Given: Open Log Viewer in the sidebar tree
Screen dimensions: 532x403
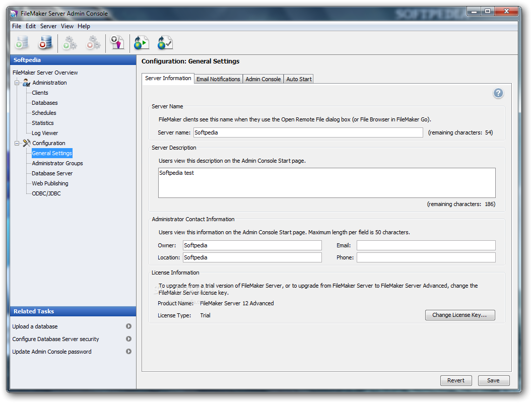Looking at the screenshot, I should pos(45,133).
